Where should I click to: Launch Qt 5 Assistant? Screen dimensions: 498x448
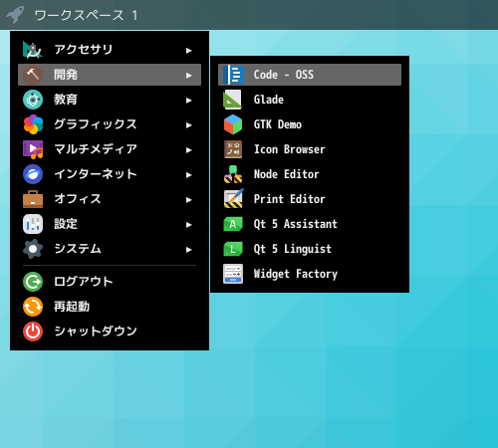310,224
